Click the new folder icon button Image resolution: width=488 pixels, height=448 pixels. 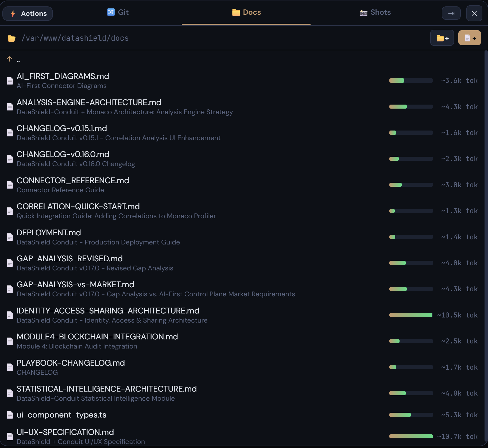pos(442,38)
